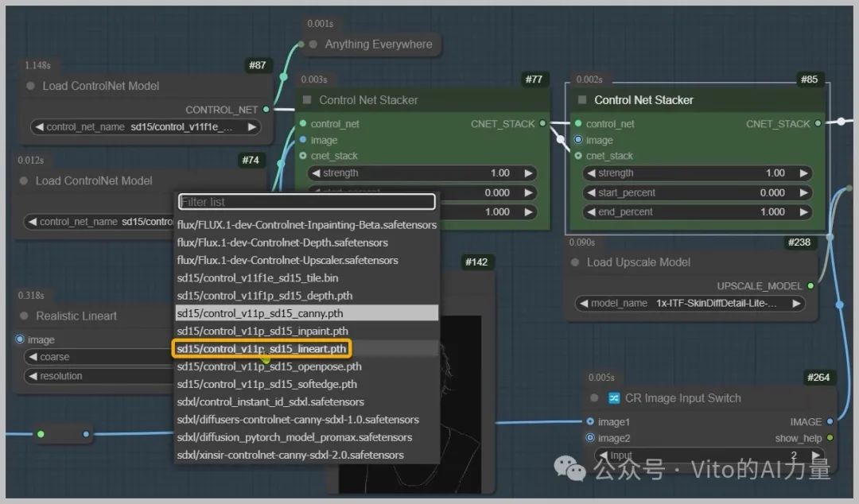859x504 pixels.
Task: Click show_help output socket
Action: 830,438
